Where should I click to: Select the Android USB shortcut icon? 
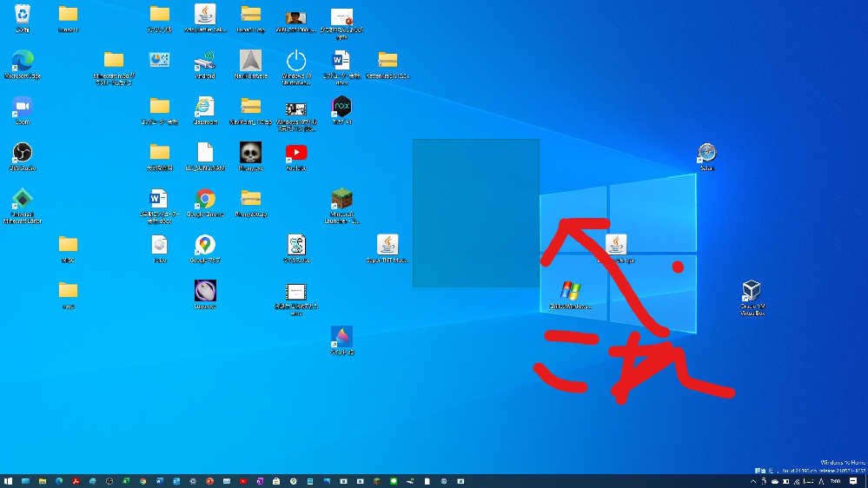tap(205, 64)
